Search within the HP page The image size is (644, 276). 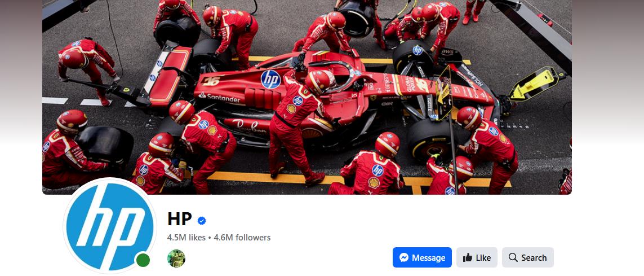(x=527, y=257)
